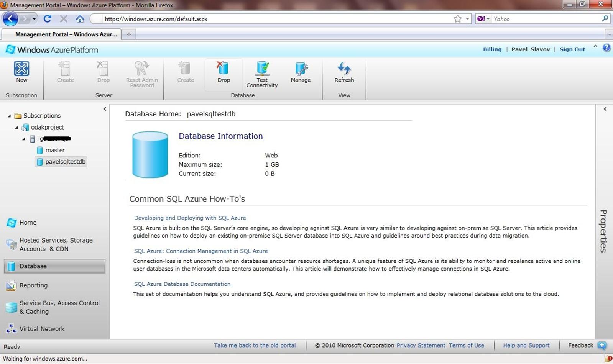Click the vertical Properties panel label
Screen dimensions: 613x364
[603, 231]
